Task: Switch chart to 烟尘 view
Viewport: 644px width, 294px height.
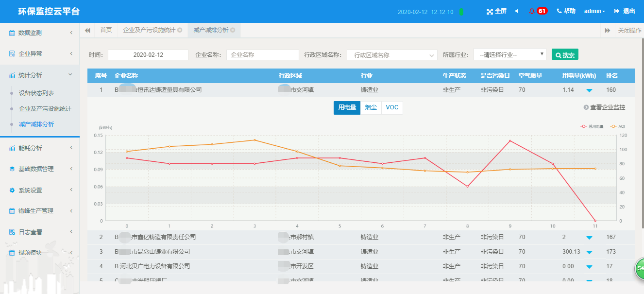Action: (x=371, y=108)
